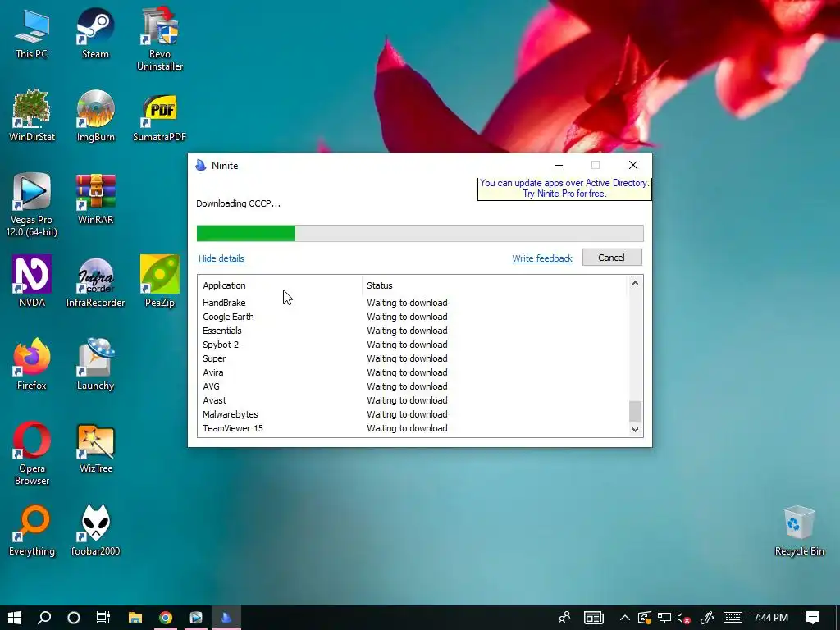Open the People icon in system tray
This screenshot has width=840, height=630.
click(564, 618)
